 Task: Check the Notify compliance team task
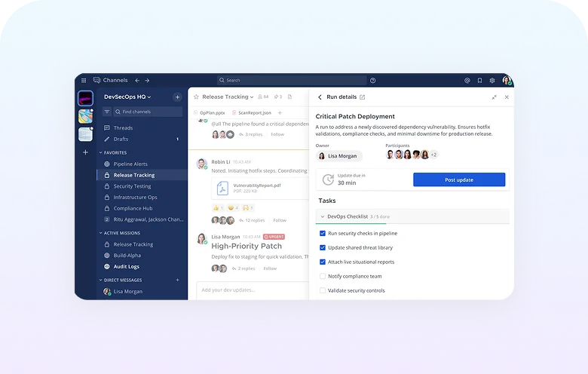[323, 277]
